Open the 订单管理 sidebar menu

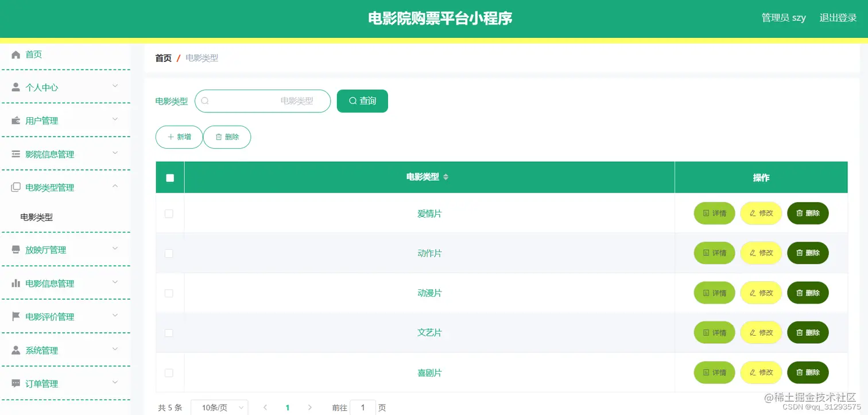click(x=65, y=383)
